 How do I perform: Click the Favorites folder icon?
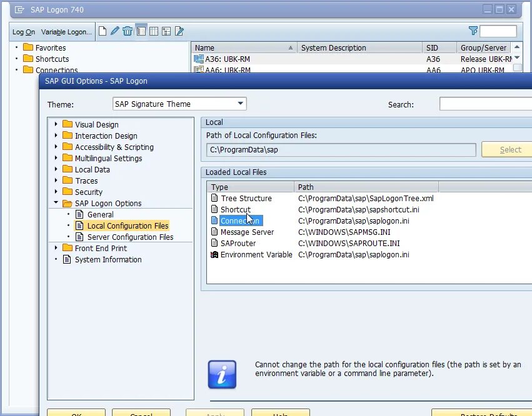point(28,47)
